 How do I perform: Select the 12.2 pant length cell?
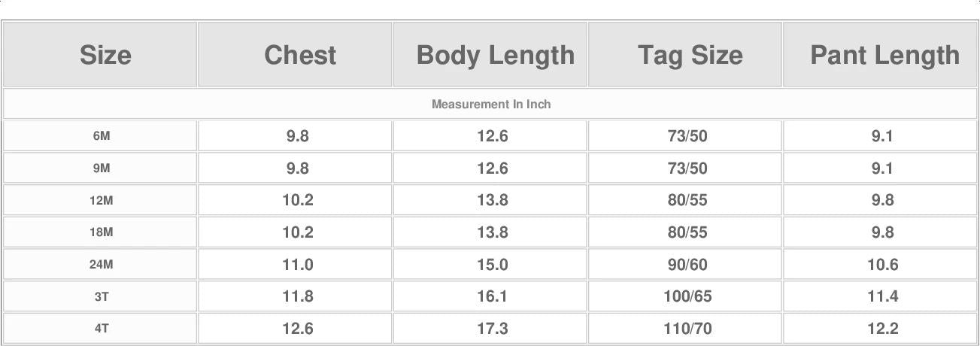(882, 329)
